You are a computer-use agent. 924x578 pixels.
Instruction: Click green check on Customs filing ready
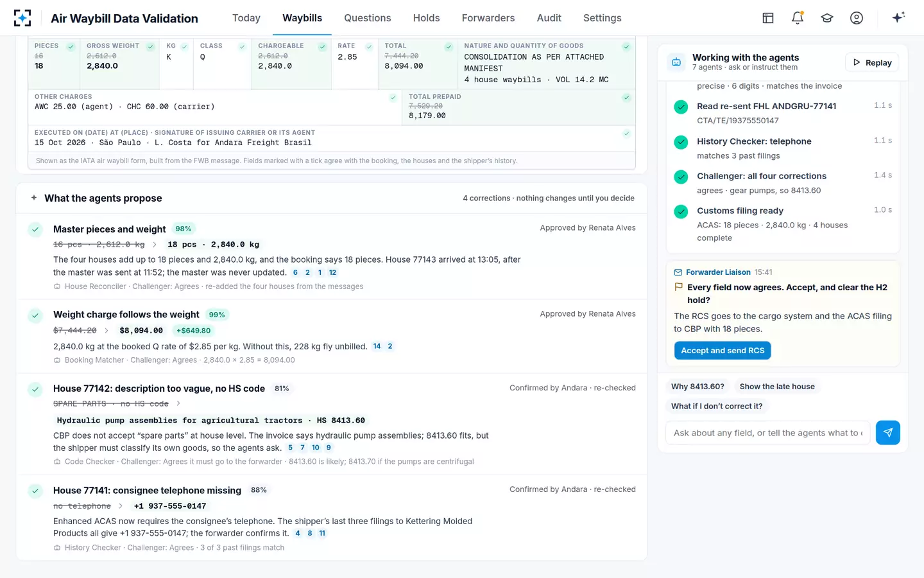(681, 211)
